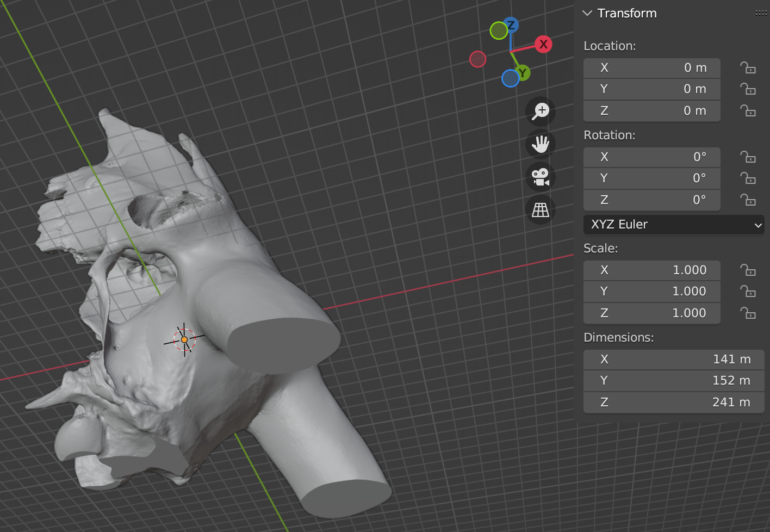Click the Dimensions Y field showing 152 m
This screenshot has height=532, width=770.
pyautogui.click(x=674, y=381)
